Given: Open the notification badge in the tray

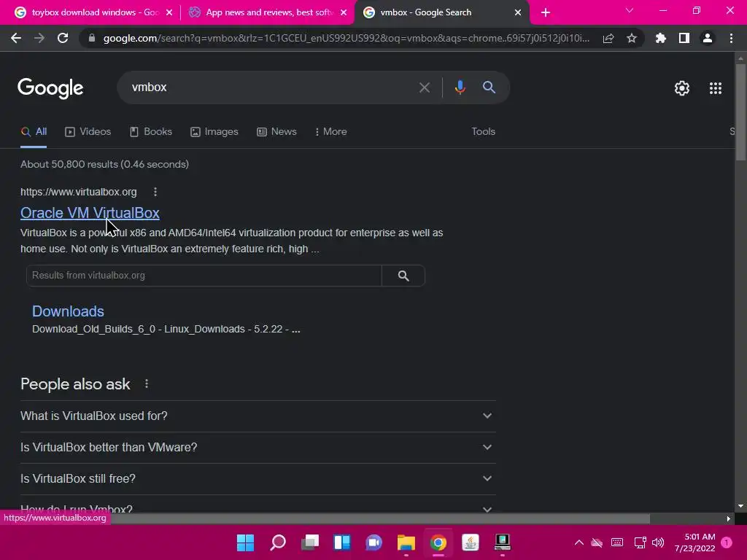Looking at the screenshot, I should click(x=727, y=542).
